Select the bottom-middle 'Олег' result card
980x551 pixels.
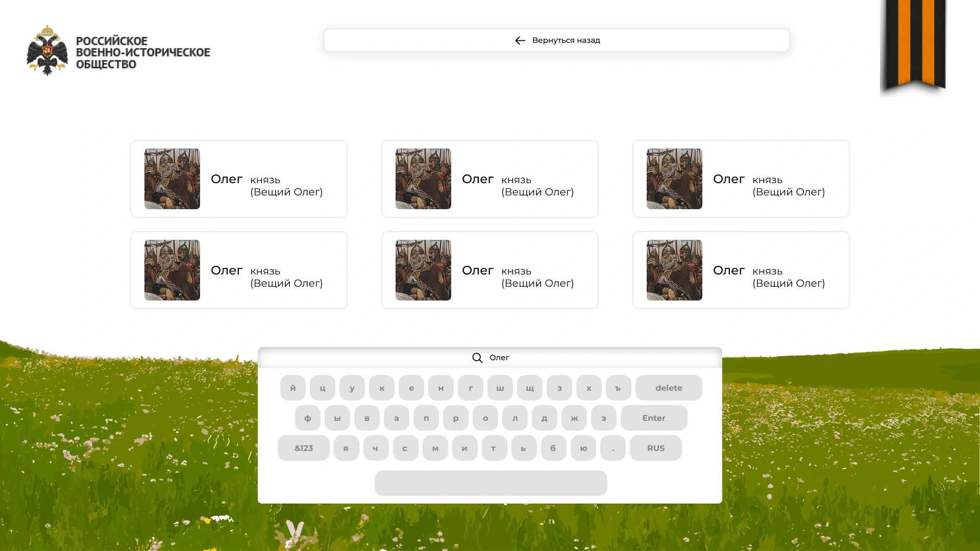tap(490, 270)
